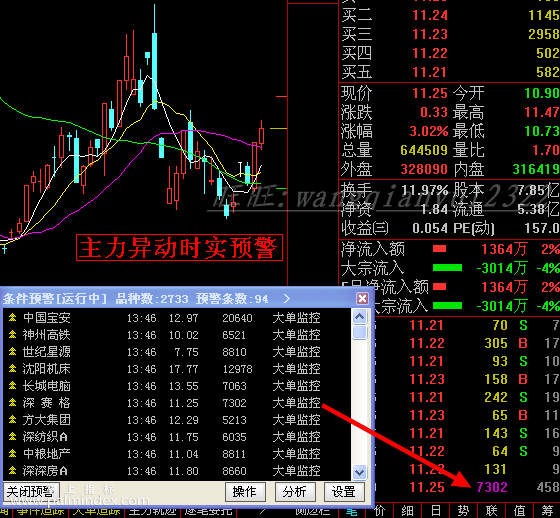
Task: Click the alert list scroll-down arrow
Action: click(359, 472)
